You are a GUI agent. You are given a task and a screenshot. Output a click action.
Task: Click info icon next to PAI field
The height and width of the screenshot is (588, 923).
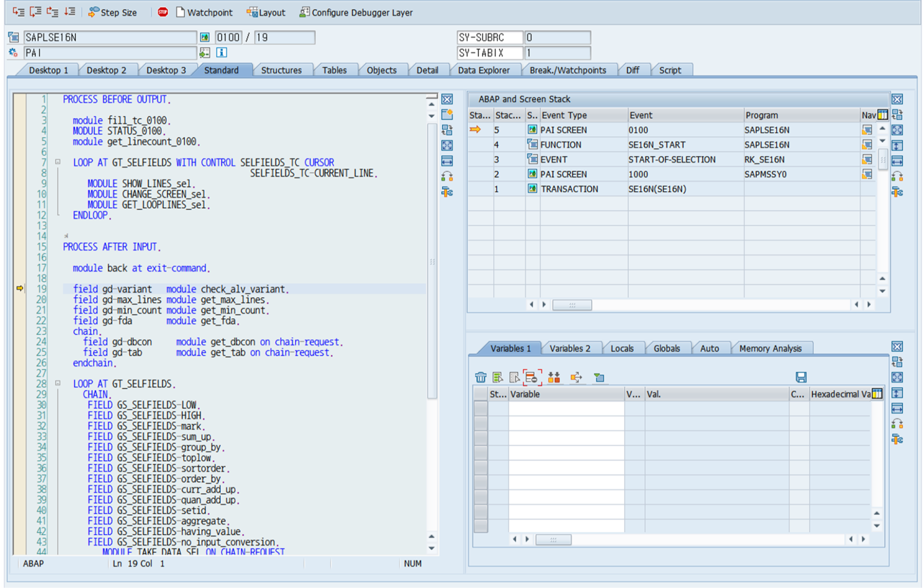(x=222, y=53)
